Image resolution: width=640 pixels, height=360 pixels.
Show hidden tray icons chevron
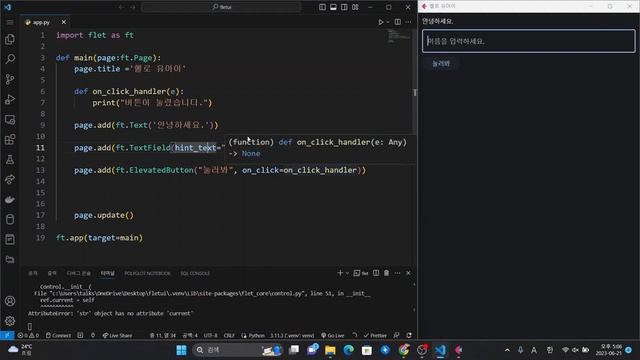point(507,350)
